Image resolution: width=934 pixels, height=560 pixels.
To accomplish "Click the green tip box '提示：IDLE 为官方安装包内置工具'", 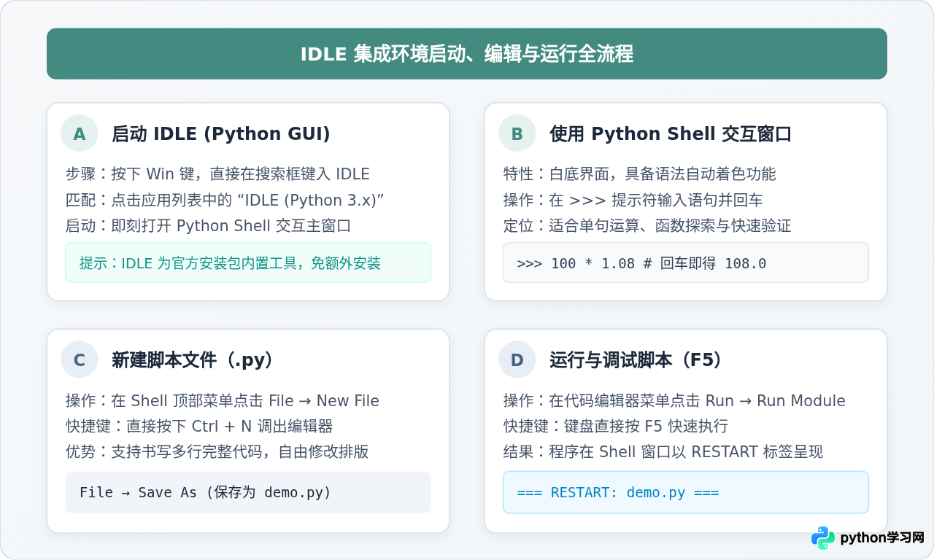I will click(248, 262).
